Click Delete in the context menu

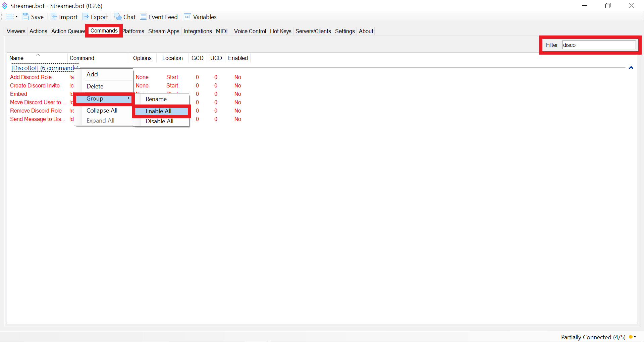(95, 86)
